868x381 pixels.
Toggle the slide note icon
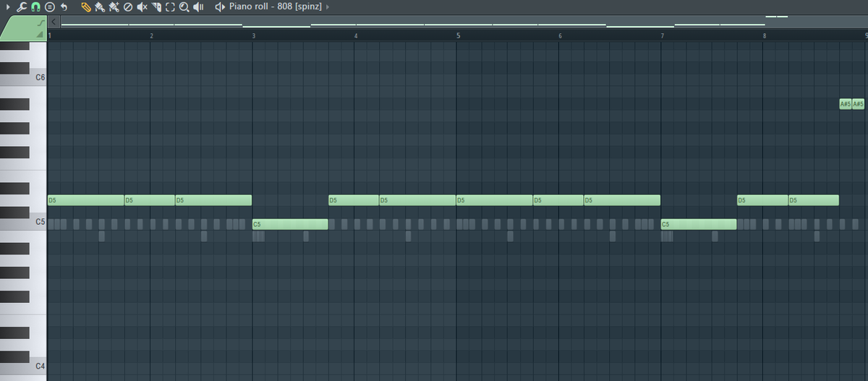(41, 24)
